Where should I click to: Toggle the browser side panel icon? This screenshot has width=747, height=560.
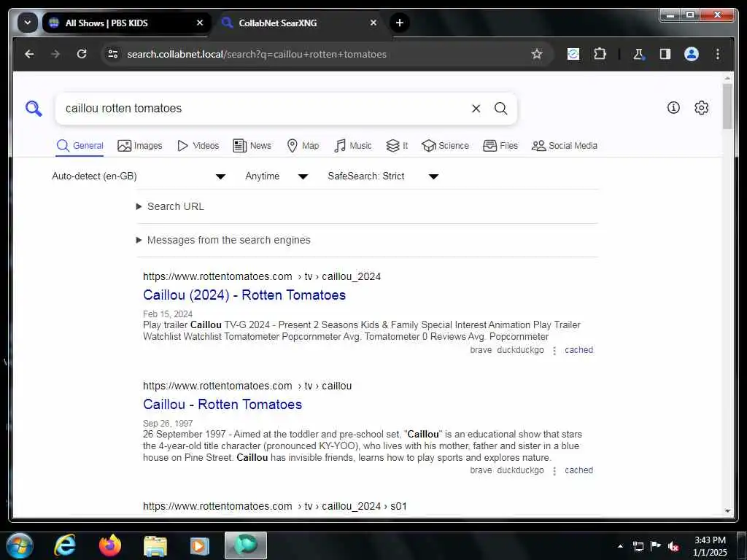tap(665, 54)
